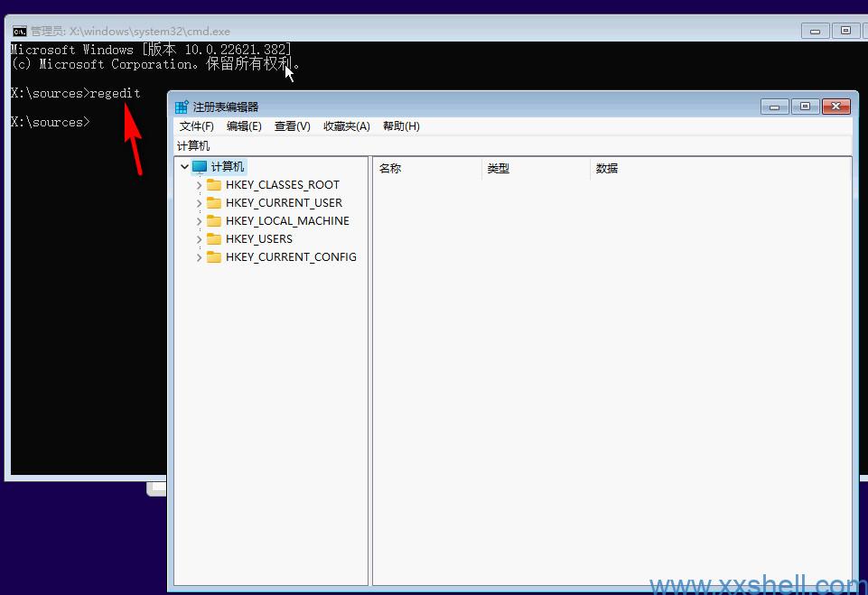Click the Registry Editor title bar icon
Image resolution: width=868 pixels, height=595 pixels.
182,107
